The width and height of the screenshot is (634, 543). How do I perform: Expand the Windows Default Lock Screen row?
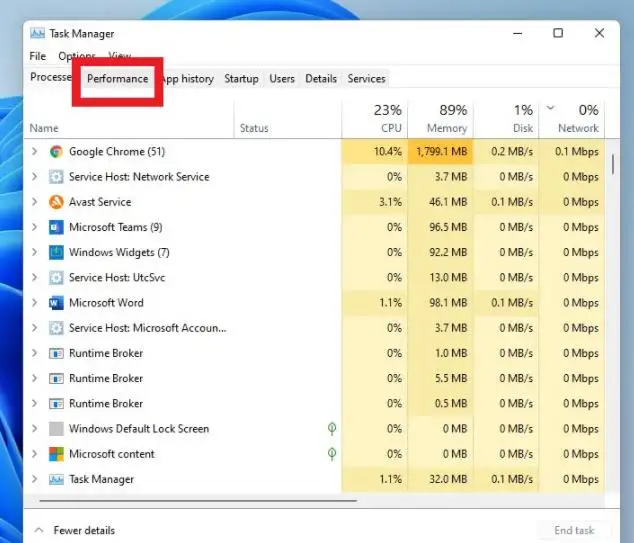(35, 429)
